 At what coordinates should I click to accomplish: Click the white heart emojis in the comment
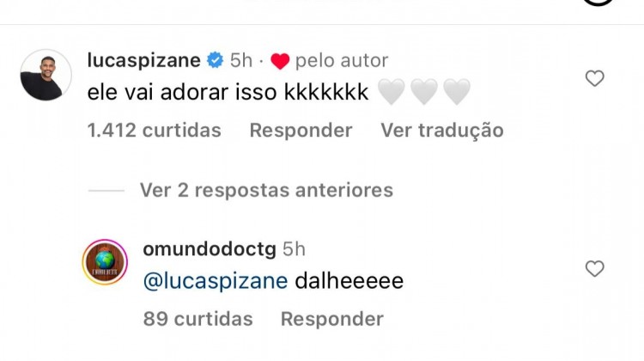pyautogui.click(x=424, y=93)
